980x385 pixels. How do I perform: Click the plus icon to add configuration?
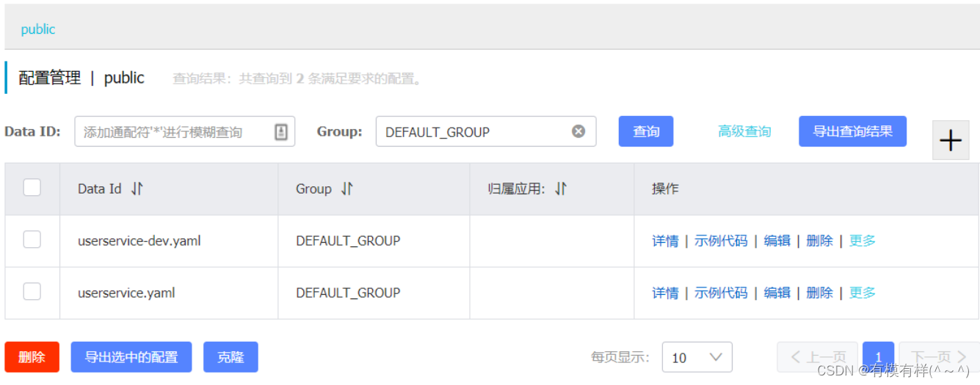point(951,140)
